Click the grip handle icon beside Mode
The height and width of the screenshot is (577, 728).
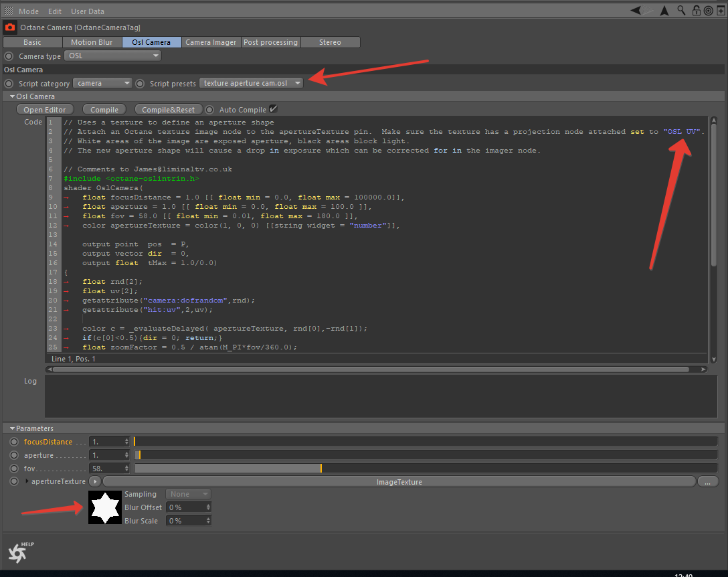point(8,11)
